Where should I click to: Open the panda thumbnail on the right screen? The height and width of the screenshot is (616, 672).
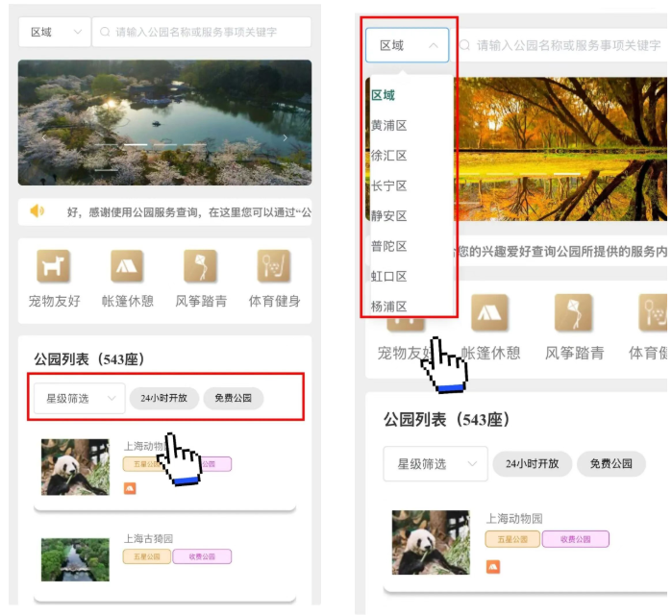(x=431, y=542)
